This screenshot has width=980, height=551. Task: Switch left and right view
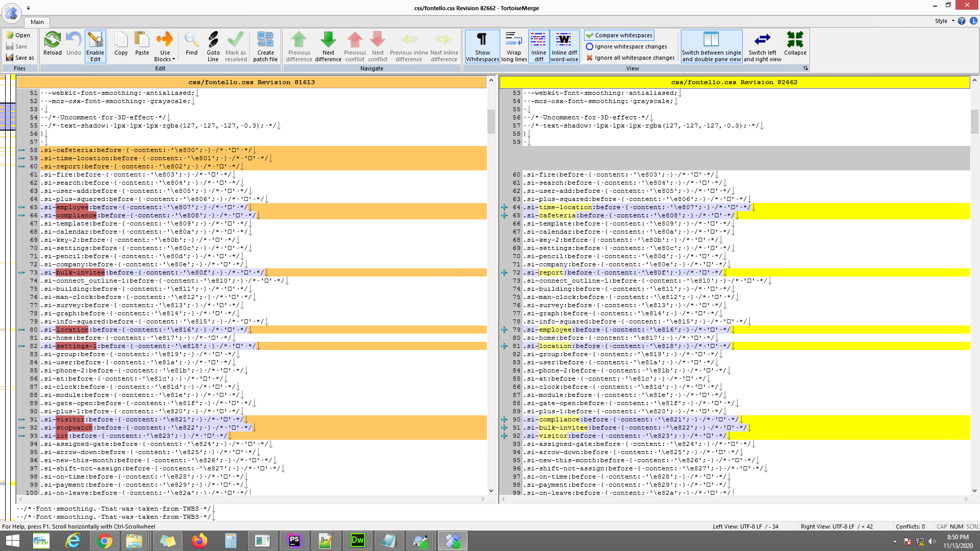762,46
